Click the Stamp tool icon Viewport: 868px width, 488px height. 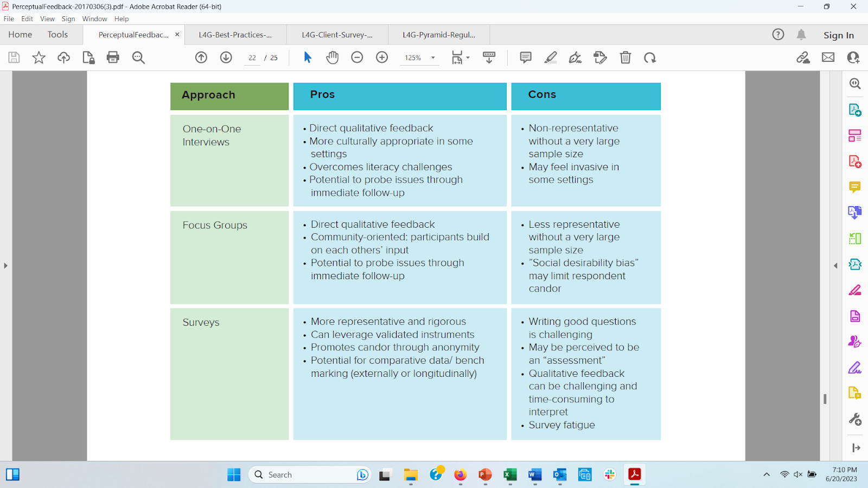tap(600, 57)
